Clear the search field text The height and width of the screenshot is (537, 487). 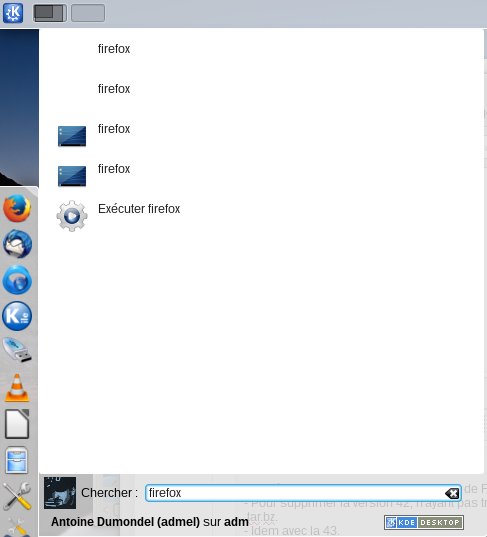click(x=452, y=493)
